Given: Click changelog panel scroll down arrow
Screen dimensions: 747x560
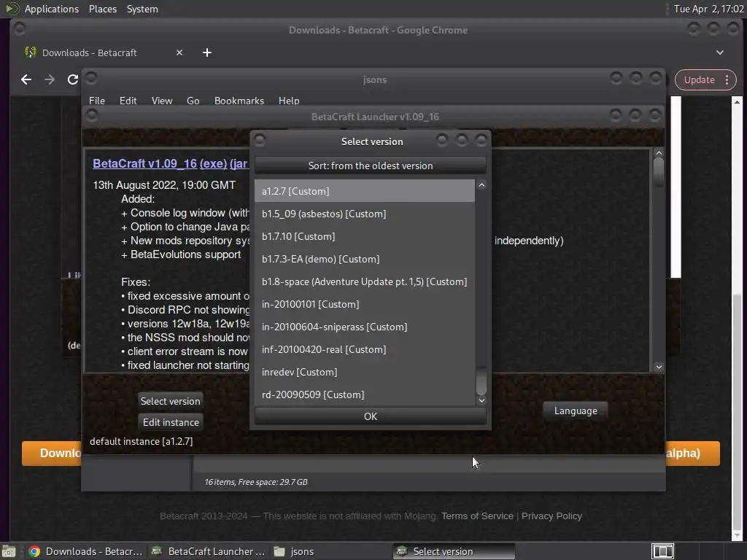Looking at the screenshot, I should pos(659,367).
